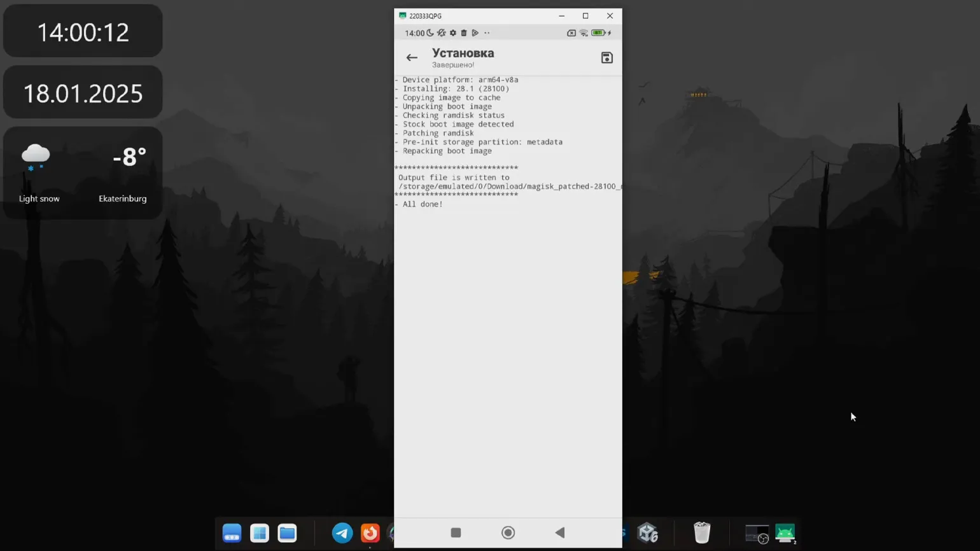This screenshot has height=551, width=980.
Task: Open Telegram from the taskbar
Action: coord(342,533)
